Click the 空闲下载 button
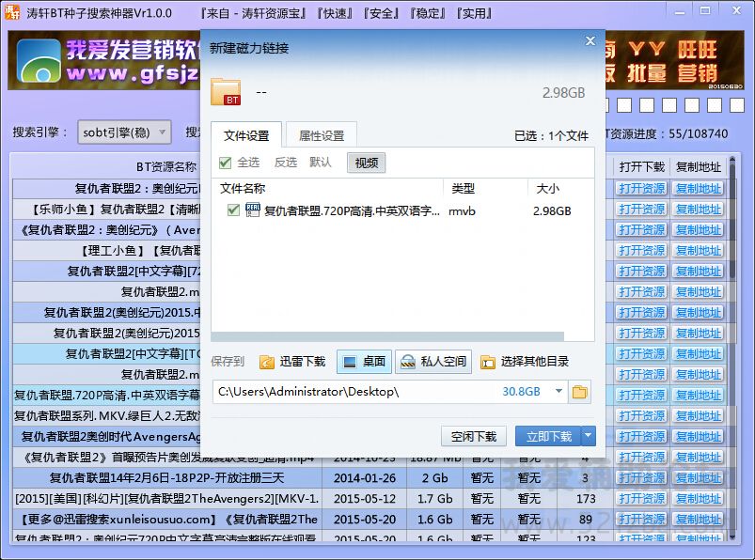Viewport: 755px width, 560px height. 473,436
